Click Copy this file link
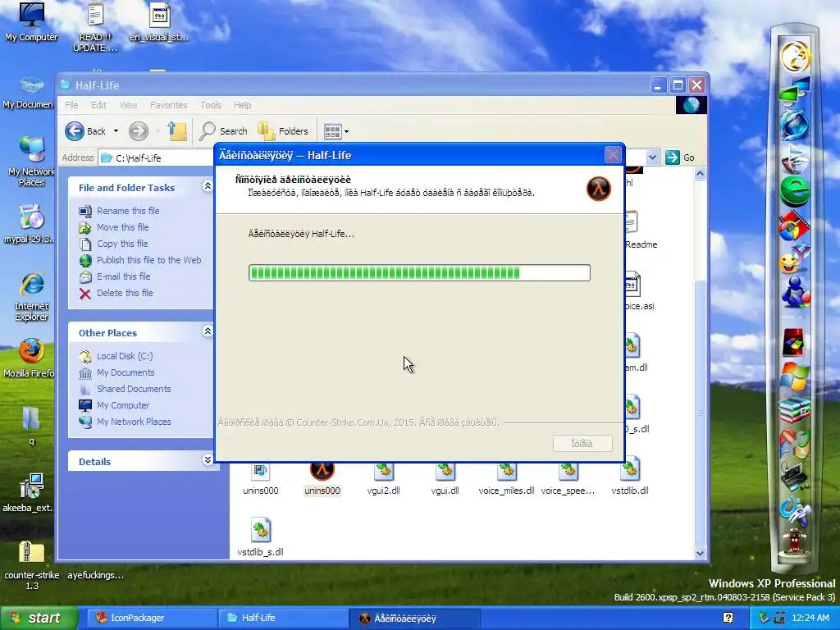The height and width of the screenshot is (630, 840). (x=122, y=244)
